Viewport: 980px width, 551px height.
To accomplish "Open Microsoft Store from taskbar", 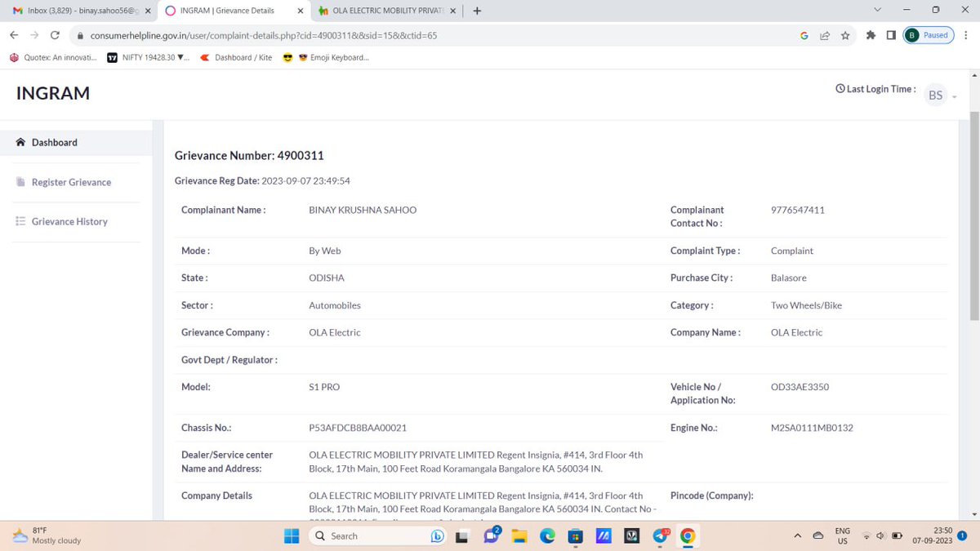I will tap(576, 535).
